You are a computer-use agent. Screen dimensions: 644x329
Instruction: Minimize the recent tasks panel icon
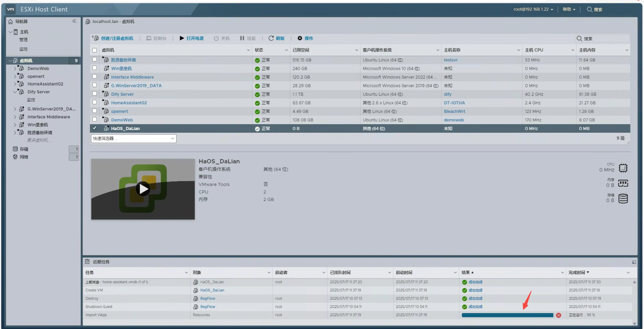634,262
